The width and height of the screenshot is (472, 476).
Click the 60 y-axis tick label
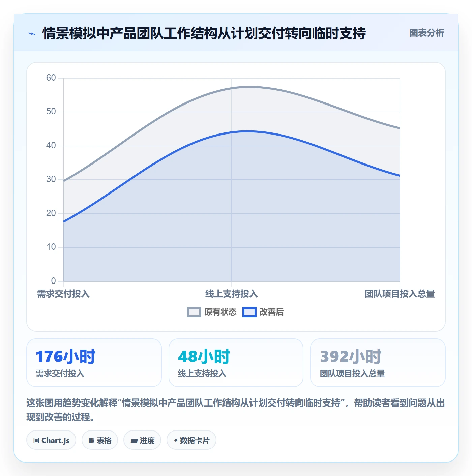(x=51, y=78)
